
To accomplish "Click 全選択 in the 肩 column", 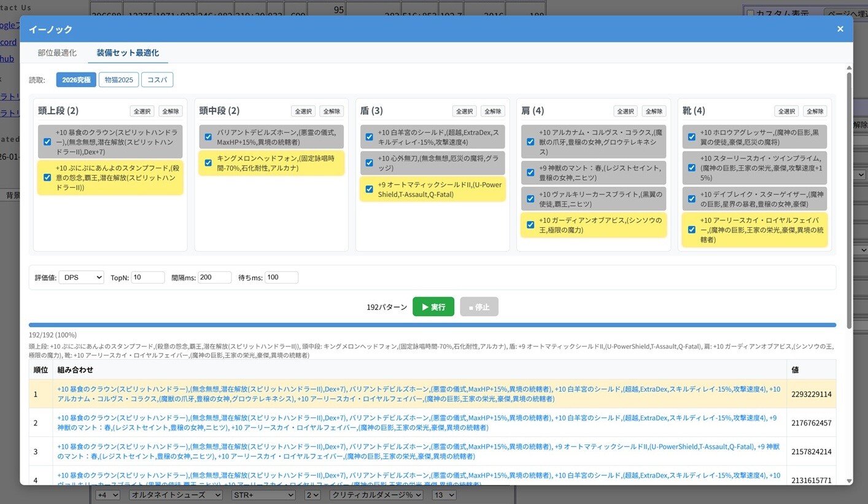I will click(625, 111).
